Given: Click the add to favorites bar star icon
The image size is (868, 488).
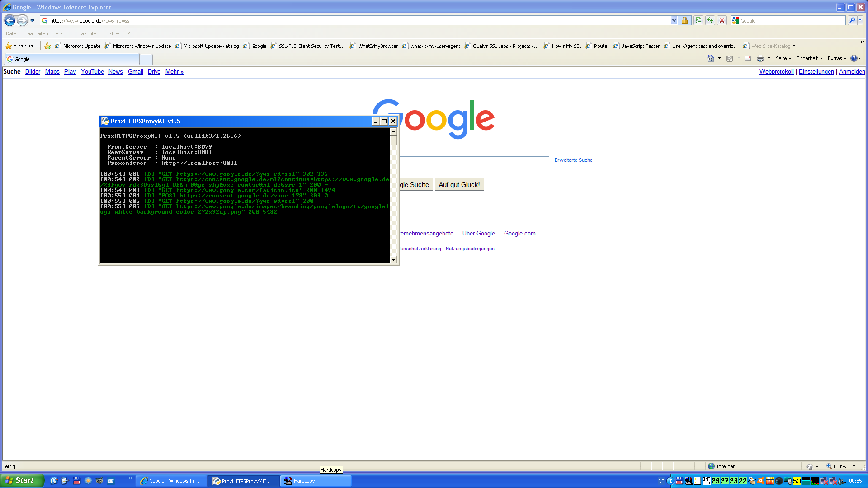Looking at the screenshot, I should click(x=47, y=46).
